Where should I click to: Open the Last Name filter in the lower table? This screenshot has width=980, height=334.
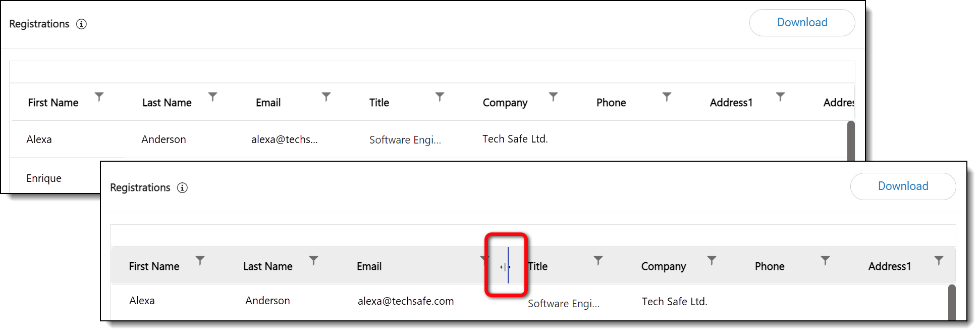[314, 260]
